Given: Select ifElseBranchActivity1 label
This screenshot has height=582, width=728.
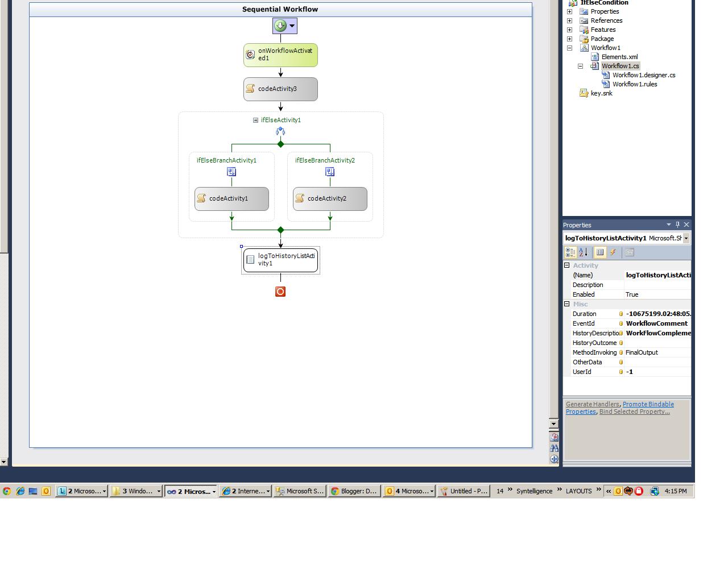Looking at the screenshot, I should click(226, 160).
